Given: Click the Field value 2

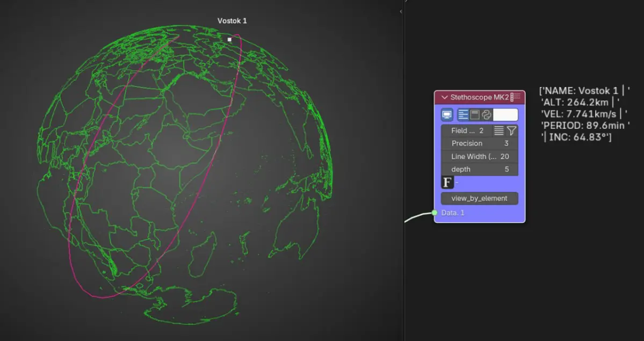Looking at the screenshot, I should 466,130.
